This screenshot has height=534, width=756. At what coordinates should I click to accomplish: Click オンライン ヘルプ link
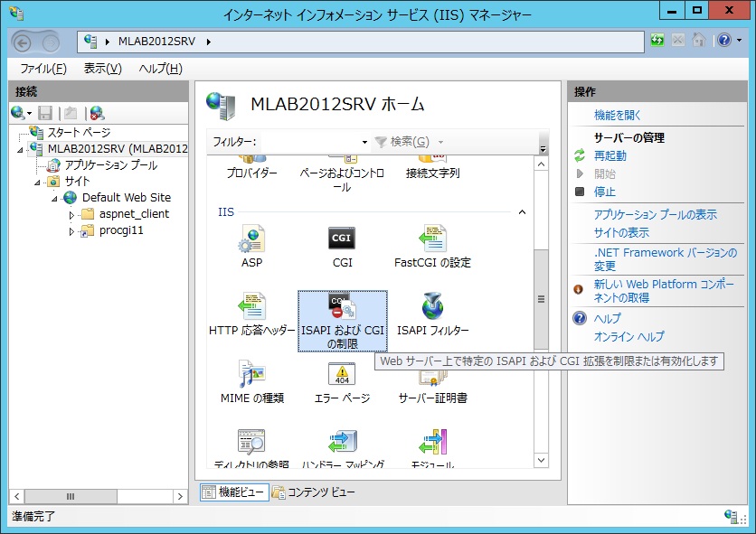click(x=628, y=336)
